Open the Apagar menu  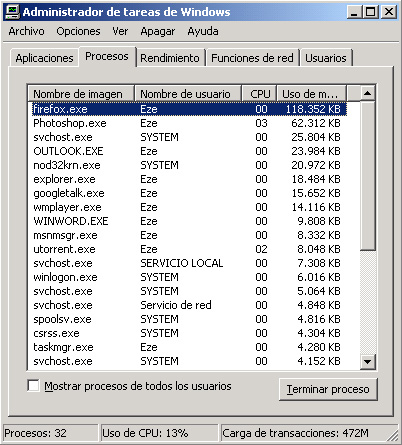[158, 31]
